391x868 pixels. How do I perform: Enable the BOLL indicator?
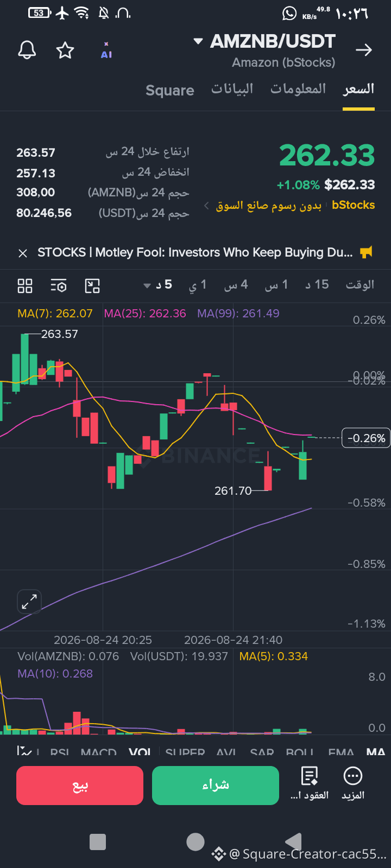coord(300,752)
